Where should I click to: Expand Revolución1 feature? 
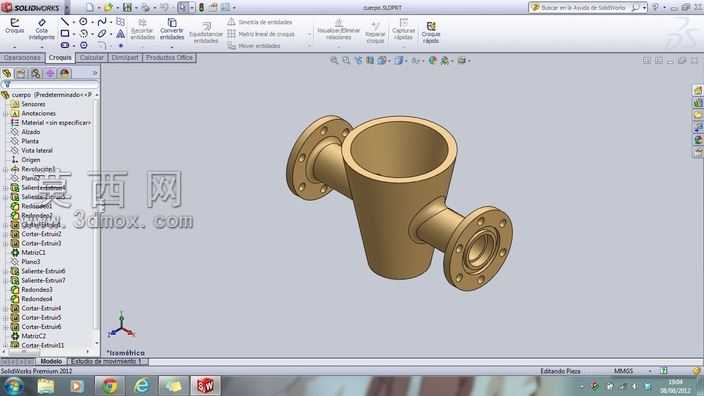coord(5,169)
